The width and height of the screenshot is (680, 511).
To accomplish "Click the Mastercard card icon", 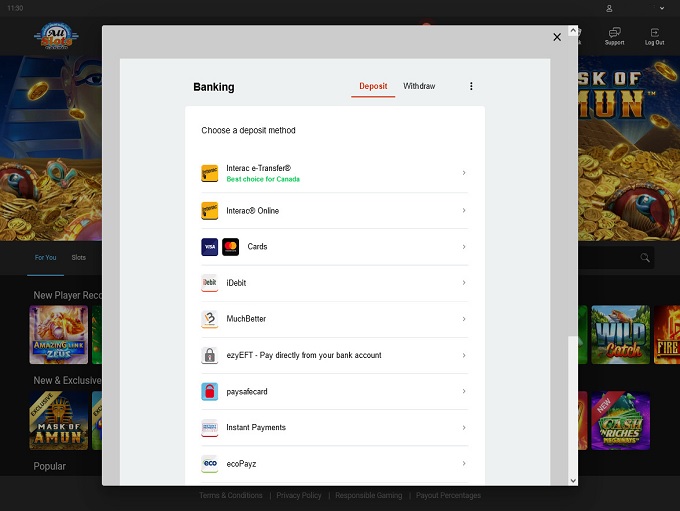I will pos(231,247).
